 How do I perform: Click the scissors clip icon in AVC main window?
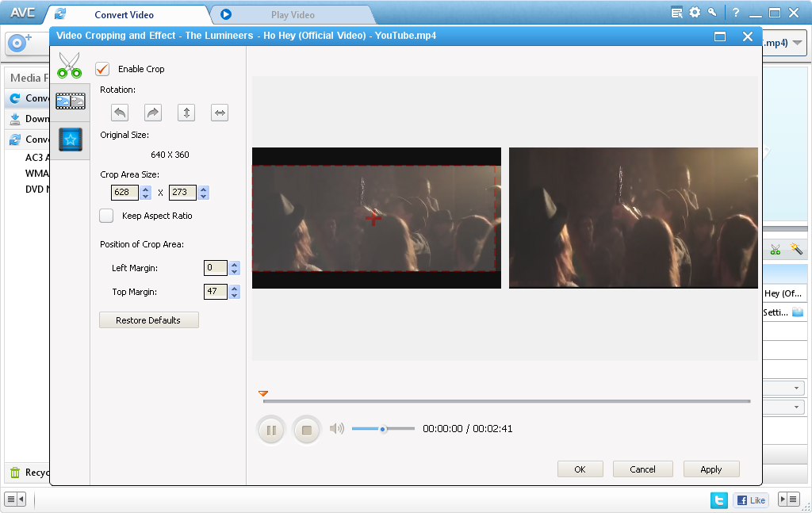[776, 250]
